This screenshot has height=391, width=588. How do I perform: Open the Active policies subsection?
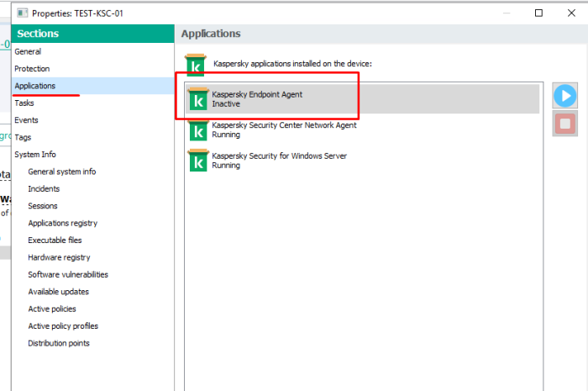52,309
